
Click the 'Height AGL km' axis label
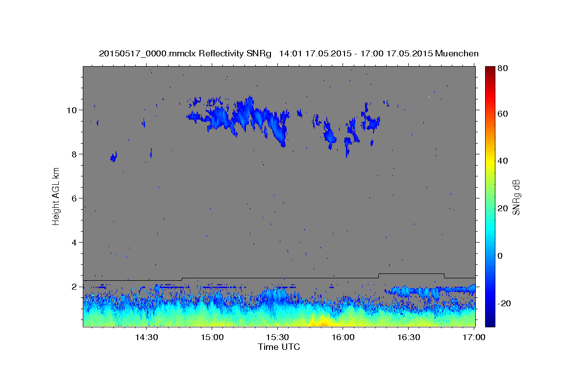(56, 196)
